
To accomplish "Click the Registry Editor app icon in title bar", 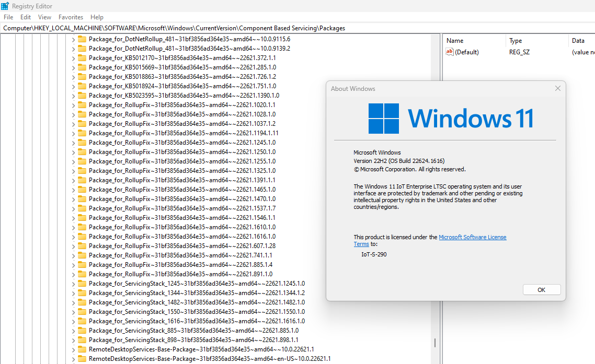I will point(5,6).
